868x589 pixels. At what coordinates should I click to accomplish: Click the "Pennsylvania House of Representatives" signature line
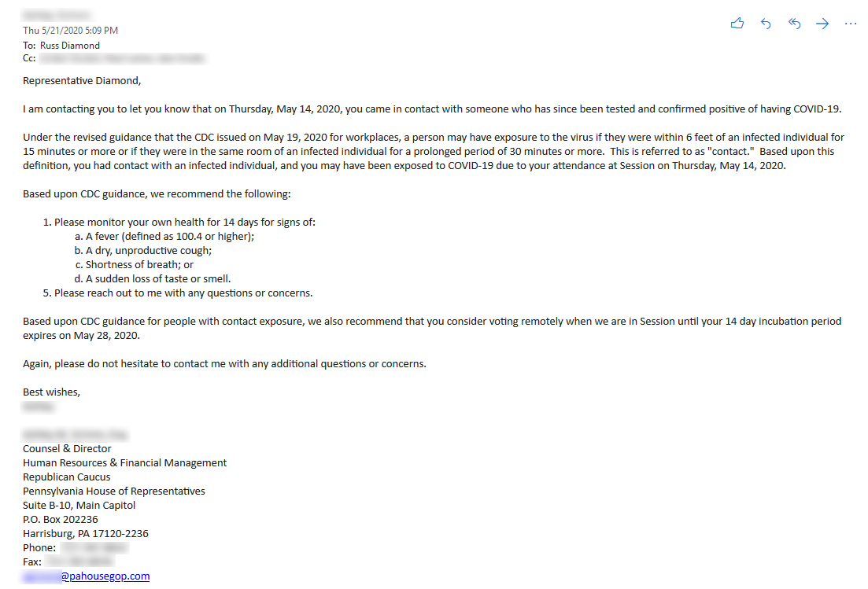[114, 491]
